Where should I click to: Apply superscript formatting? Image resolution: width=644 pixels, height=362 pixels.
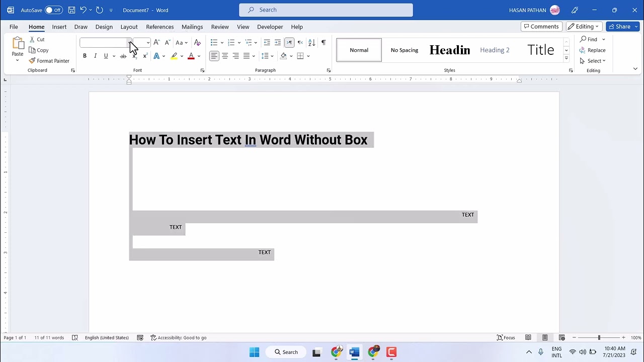point(145,56)
